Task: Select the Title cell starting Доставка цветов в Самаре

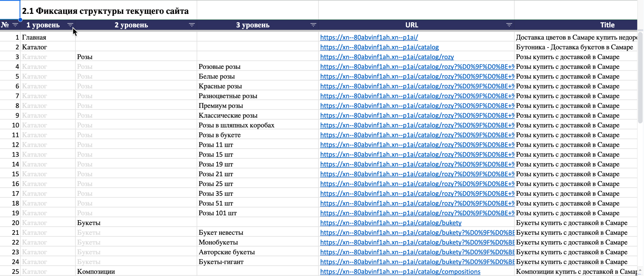Action: pyautogui.click(x=576, y=37)
